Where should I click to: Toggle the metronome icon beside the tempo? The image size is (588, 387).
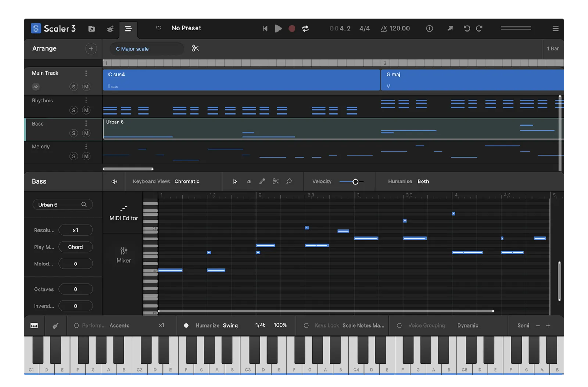point(384,28)
